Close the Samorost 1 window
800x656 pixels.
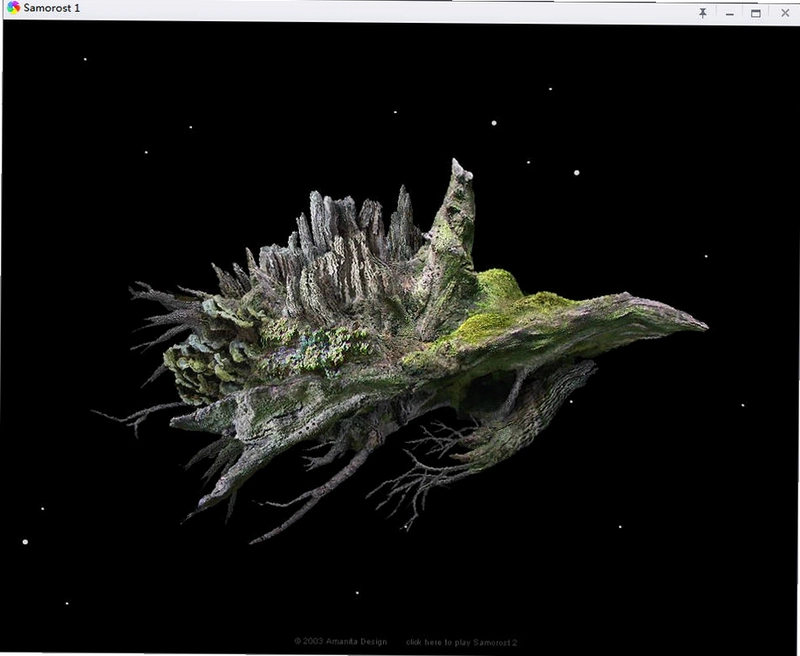click(x=785, y=13)
